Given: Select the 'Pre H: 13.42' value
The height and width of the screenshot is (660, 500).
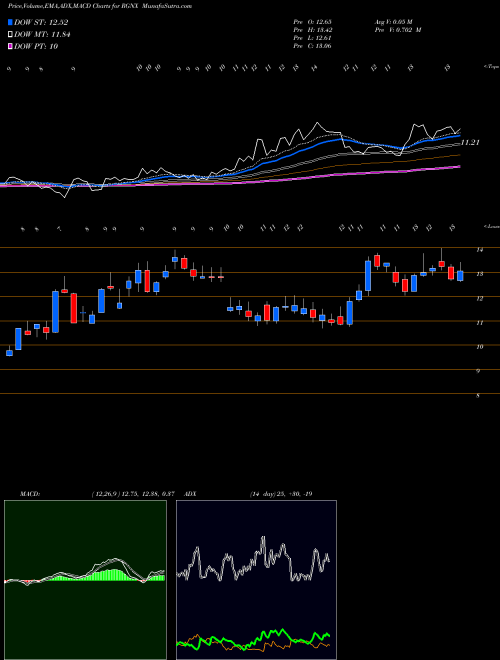Looking at the screenshot, I should click(312, 30).
